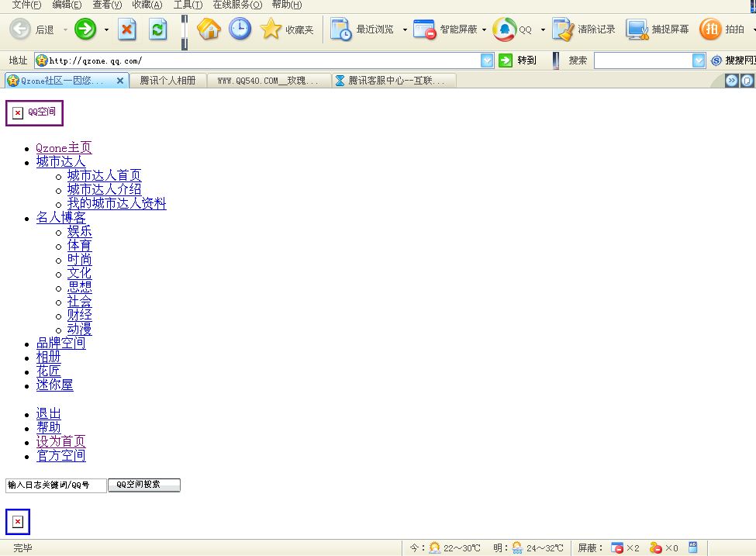Image resolution: width=756 pixels, height=556 pixels.
Task: Open the 花匠 link
Action: click(48, 371)
